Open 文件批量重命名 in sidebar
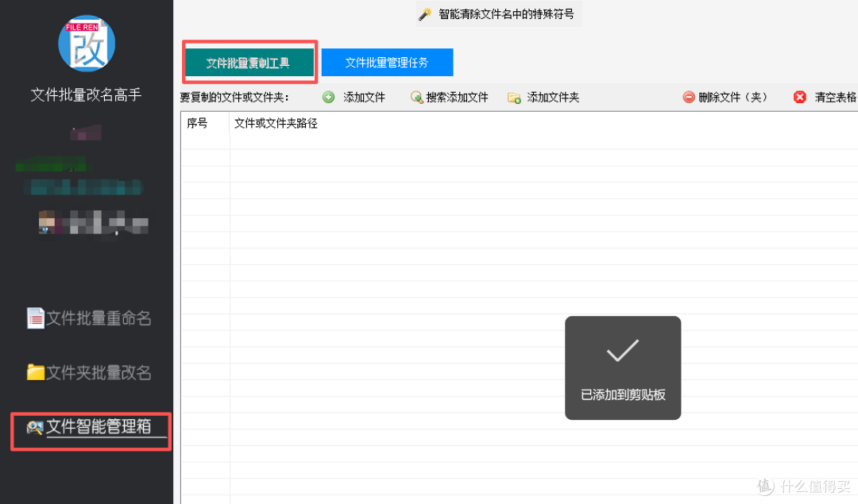858x504 pixels. click(x=99, y=318)
